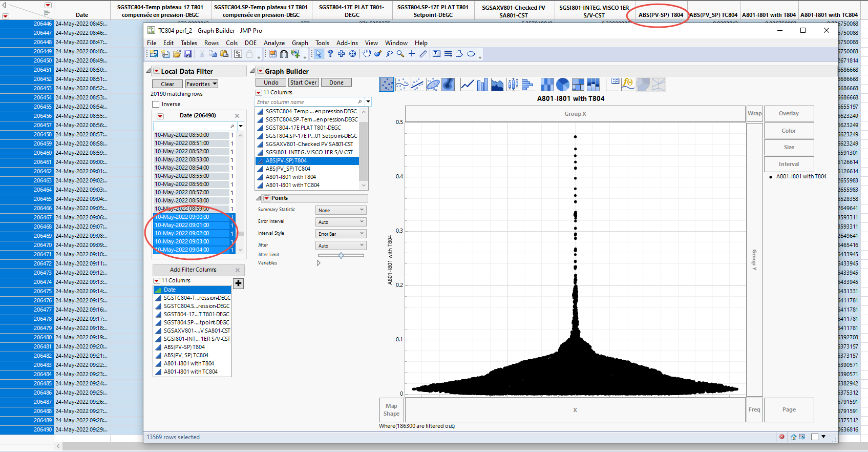The width and height of the screenshot is (868, 452).
Task: Click the Save icon in toolbar
Action: (x=188, y=54)
